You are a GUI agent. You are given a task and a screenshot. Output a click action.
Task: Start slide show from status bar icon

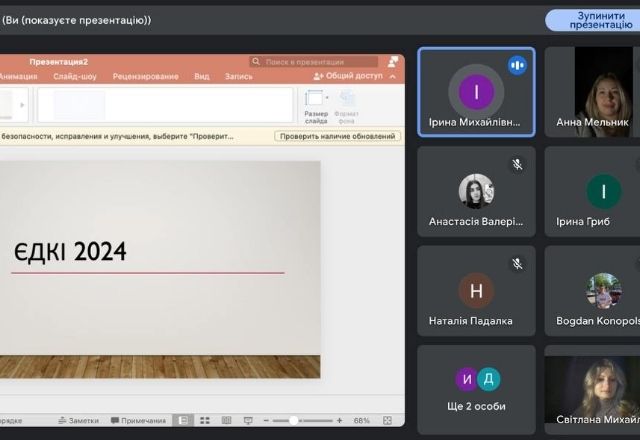(x=249, y=421)
